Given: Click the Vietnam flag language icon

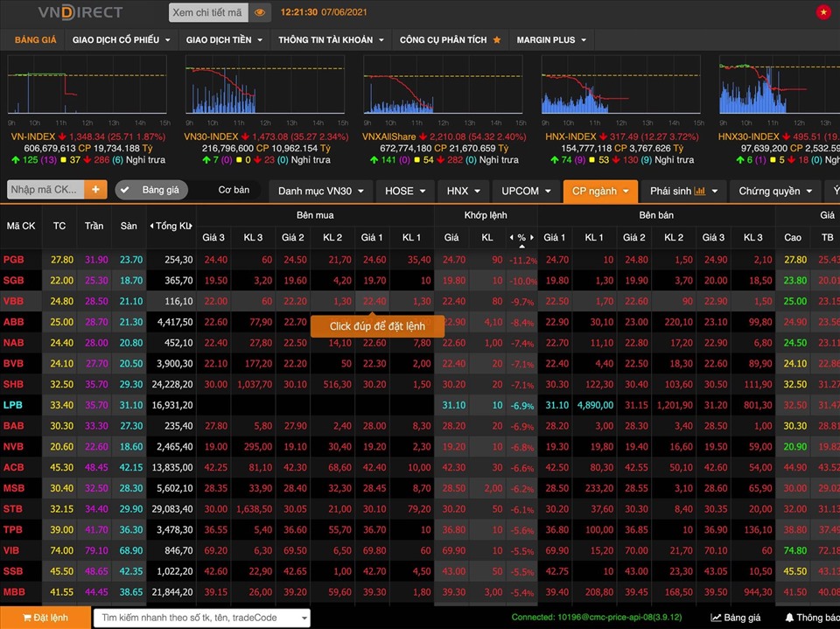Looking at the screenshot, I should 823,12.
